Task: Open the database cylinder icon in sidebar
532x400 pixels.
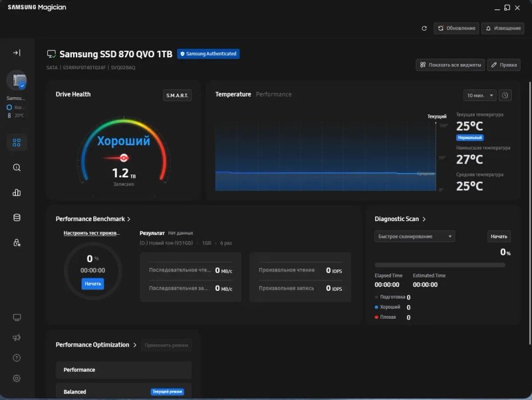Action: pyautogui.click(x=17, y=218)
